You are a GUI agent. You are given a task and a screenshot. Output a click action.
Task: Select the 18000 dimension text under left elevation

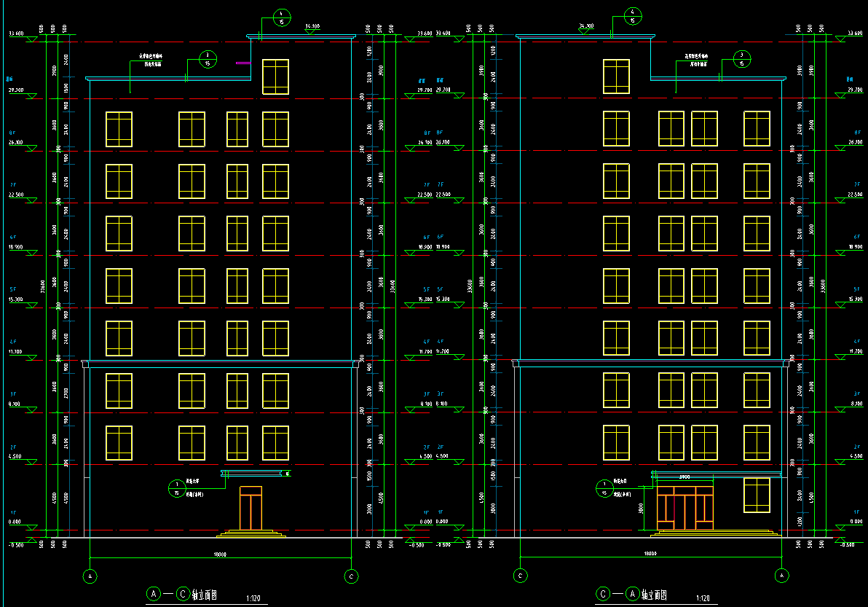coord(221,555)
